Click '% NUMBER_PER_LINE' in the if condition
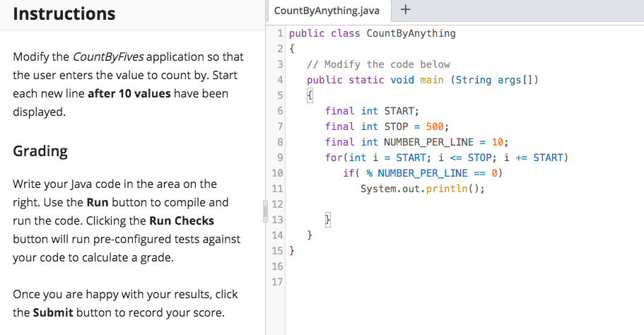This screenshot has width=644, height=335. click(x=417, y=173)
